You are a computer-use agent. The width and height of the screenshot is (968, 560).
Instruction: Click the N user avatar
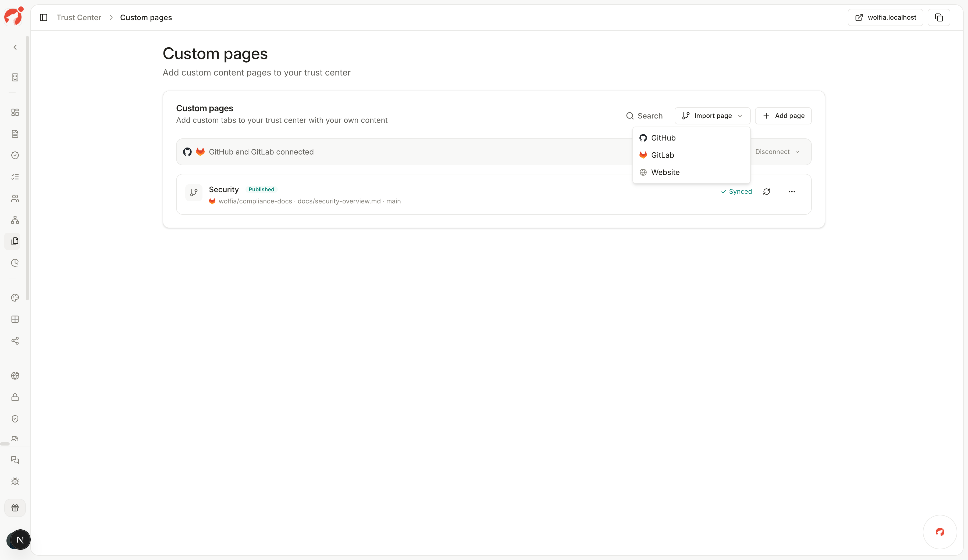20,540
